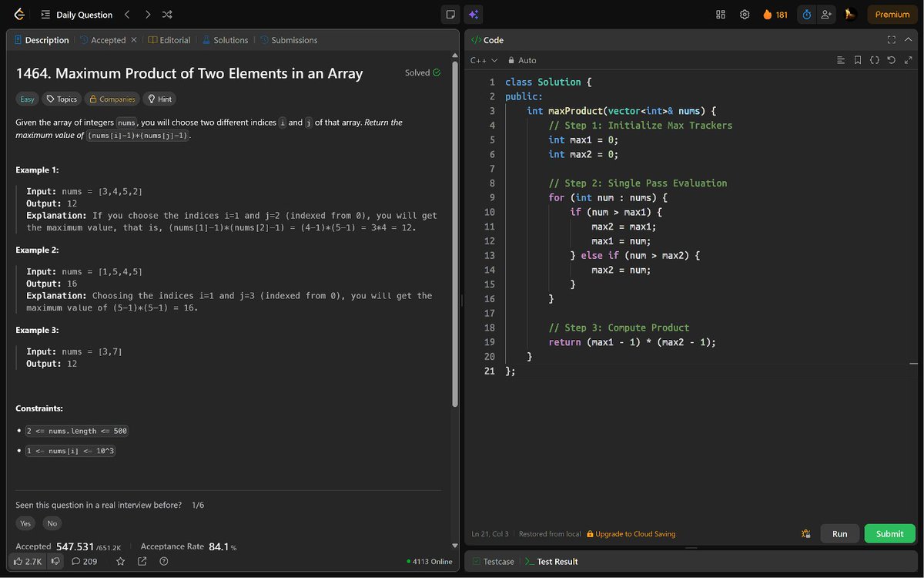Click the format code lines icon

[841, 60]
